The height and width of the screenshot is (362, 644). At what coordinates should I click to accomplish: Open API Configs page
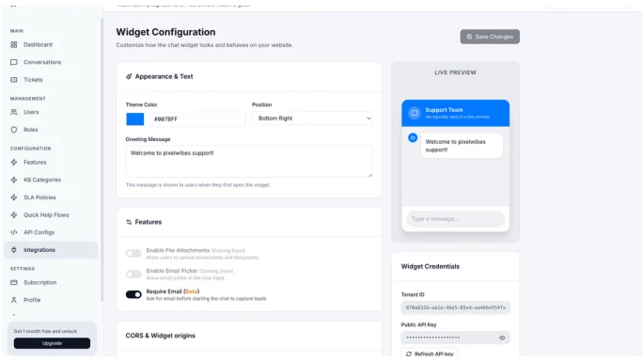click(39, 232)
